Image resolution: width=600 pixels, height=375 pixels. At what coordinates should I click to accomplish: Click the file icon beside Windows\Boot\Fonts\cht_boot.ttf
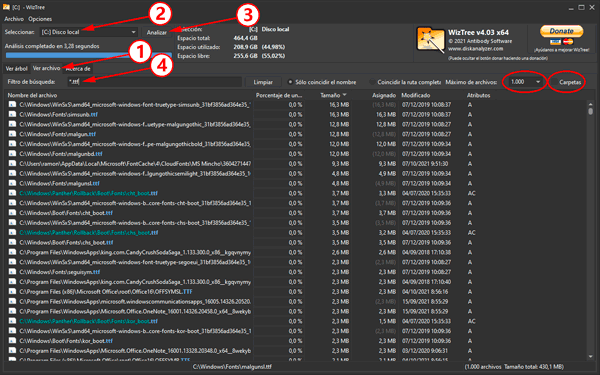click(12, 212)
